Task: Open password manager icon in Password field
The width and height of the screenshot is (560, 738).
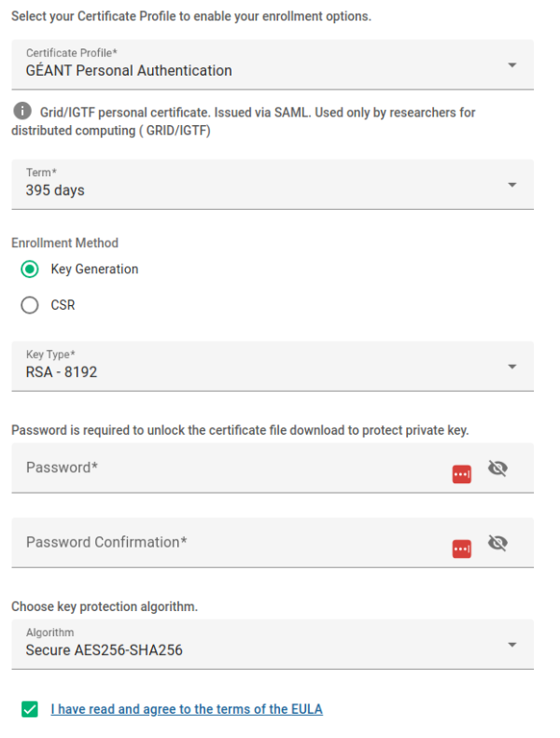Action: click(x=461, y=475)
